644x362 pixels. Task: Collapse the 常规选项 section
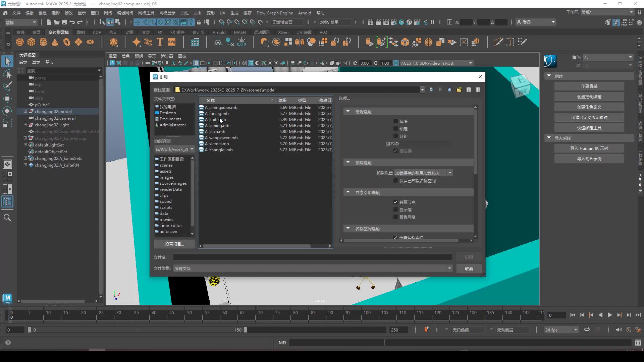pyautogui.click(x=348, y=111)
